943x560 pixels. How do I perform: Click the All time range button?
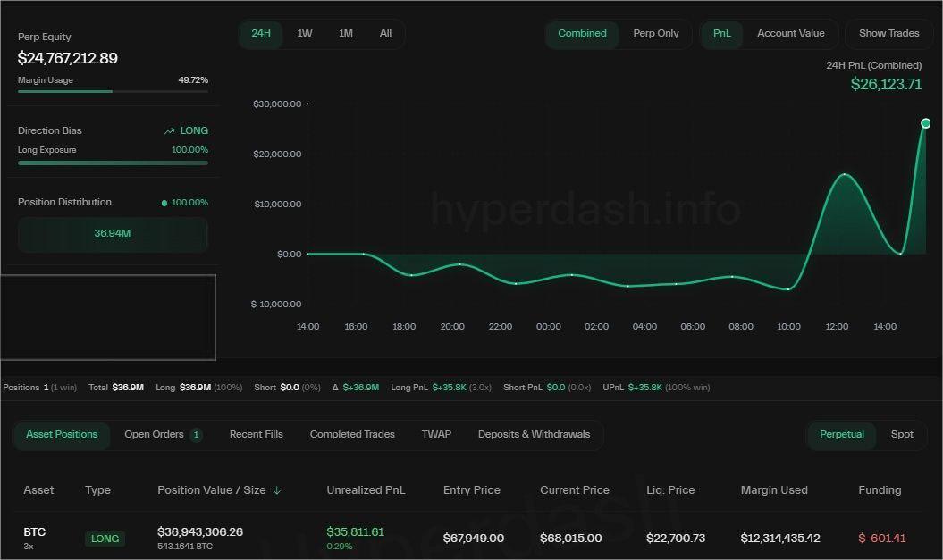click(385, 33)
